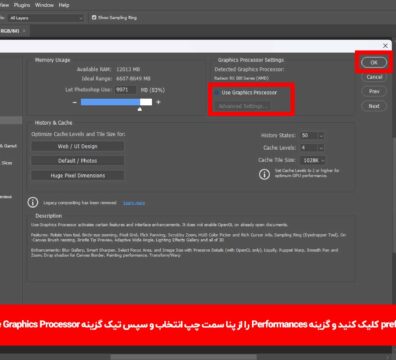Open Advanced Settings for graphics processor
This screenshot has height=360, width=396.
[243, 106]
